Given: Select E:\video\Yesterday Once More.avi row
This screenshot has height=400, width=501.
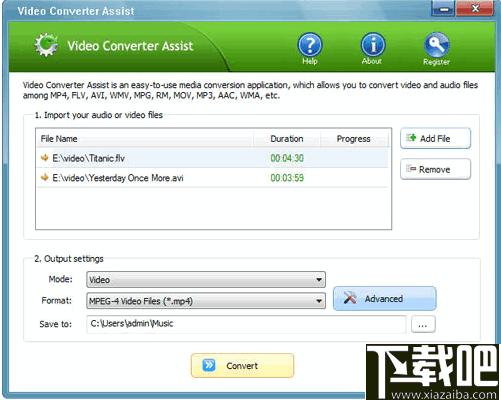Looking at the screenshot, I should coord(213,178).
